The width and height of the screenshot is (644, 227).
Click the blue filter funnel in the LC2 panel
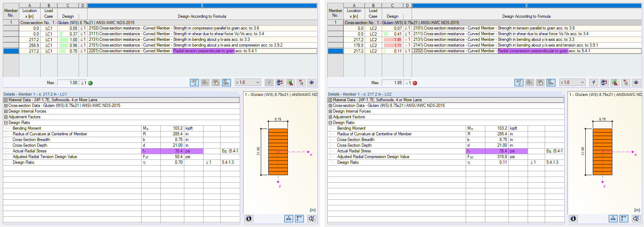click(593, 82)
